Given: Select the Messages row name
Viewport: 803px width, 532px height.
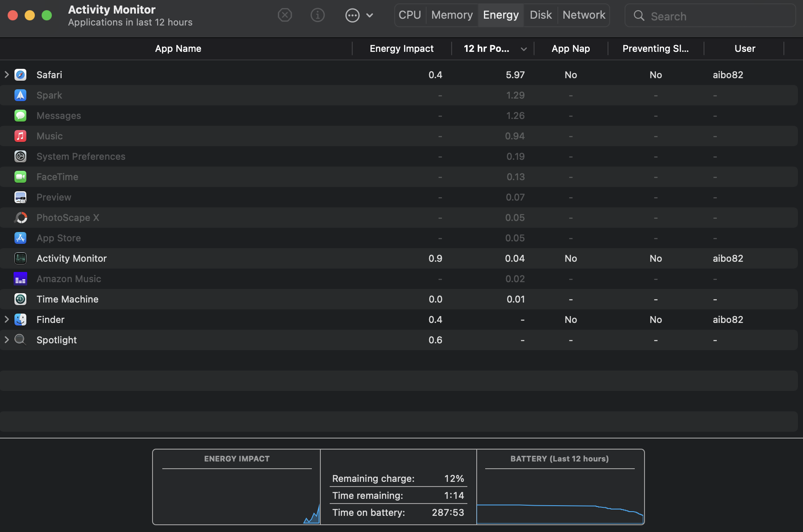Looking at the screenshot, I should (x=59, y=116).
